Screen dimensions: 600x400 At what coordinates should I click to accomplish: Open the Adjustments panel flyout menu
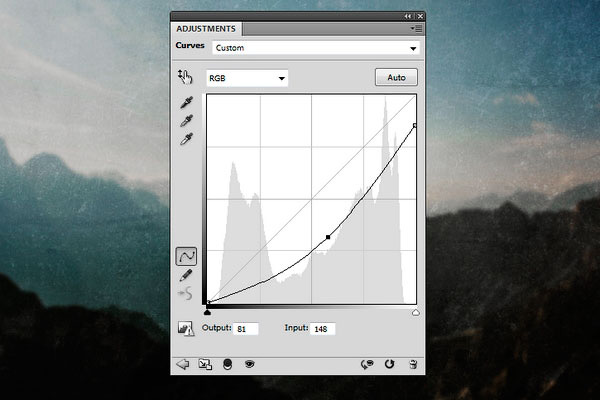[416, 29]
